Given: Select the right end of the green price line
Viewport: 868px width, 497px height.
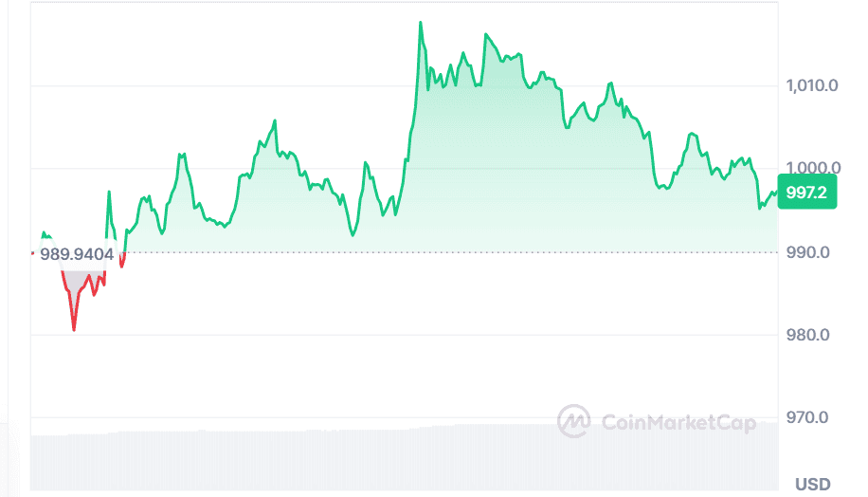Looking at the screenshot, I should click(x=776, y=191).
